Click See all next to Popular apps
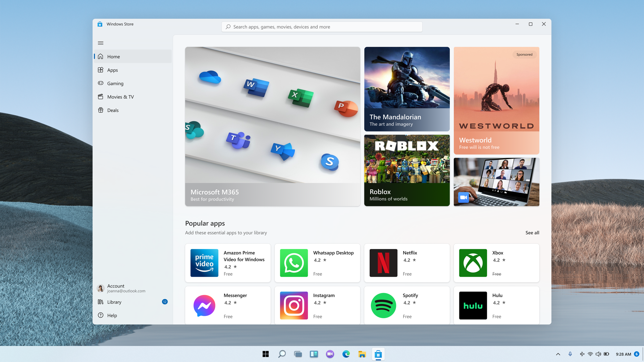 (x=532, y=232)
